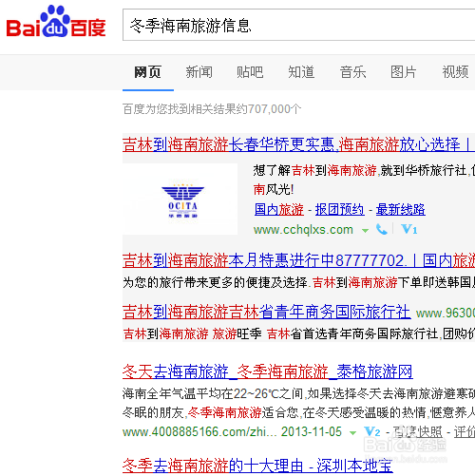Switch to the 知道 tab
This screenshot has height=476, width=475.
point(301,72)
